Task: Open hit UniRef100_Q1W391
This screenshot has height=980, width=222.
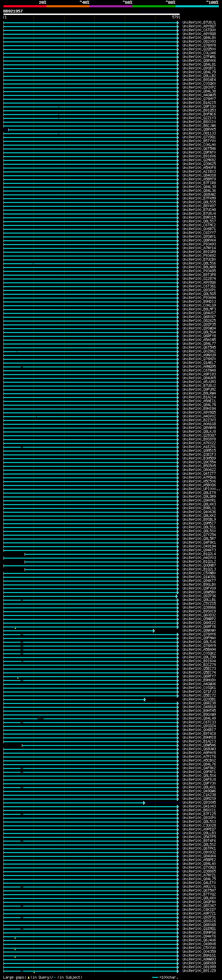Action: 199,577
